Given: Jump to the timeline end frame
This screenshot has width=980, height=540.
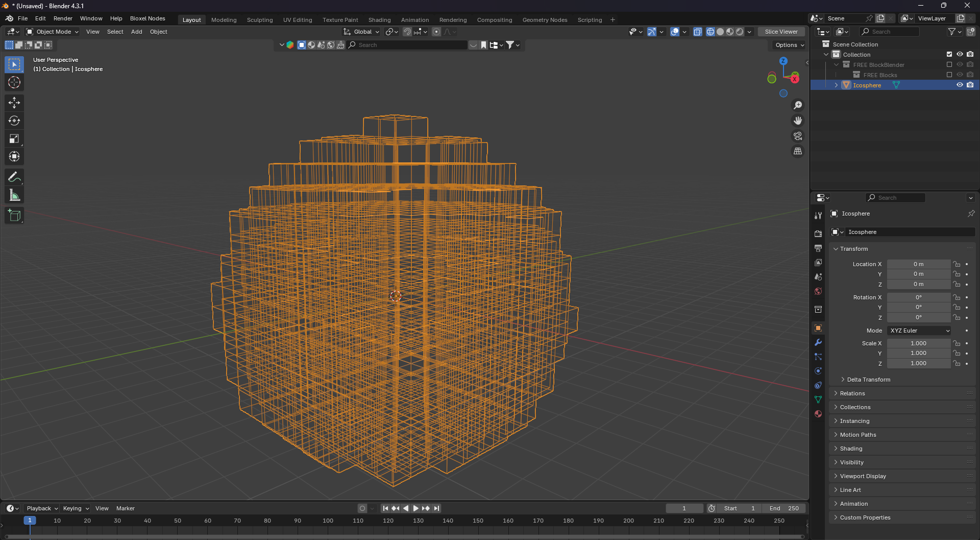Looking at the screenshot, I should coord(436,508).
